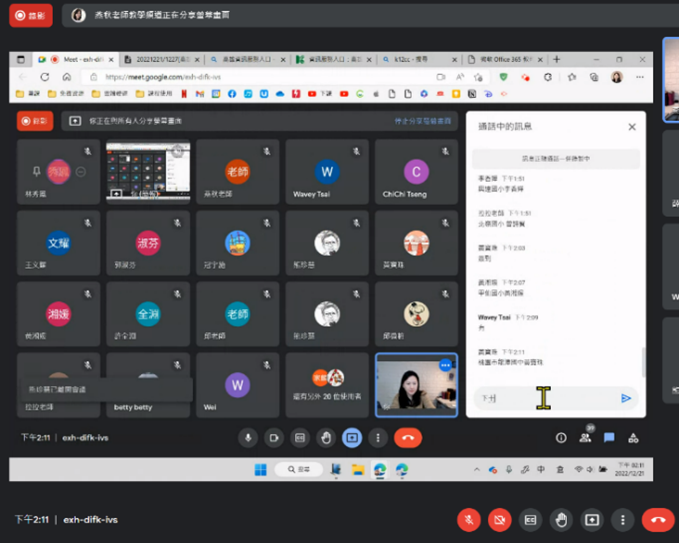Raise hand in outer Meet bottom bar
Screen dimensions: 679x543
coord(561,520)
